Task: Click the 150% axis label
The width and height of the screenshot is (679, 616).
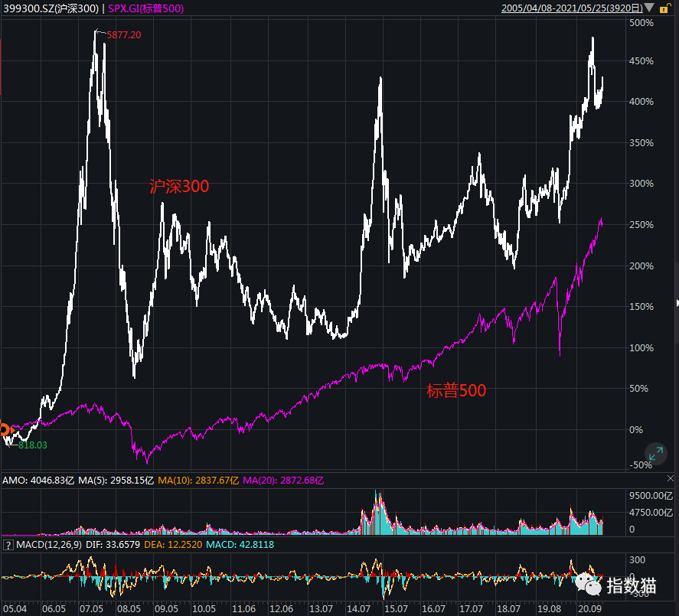Action: 641,307
